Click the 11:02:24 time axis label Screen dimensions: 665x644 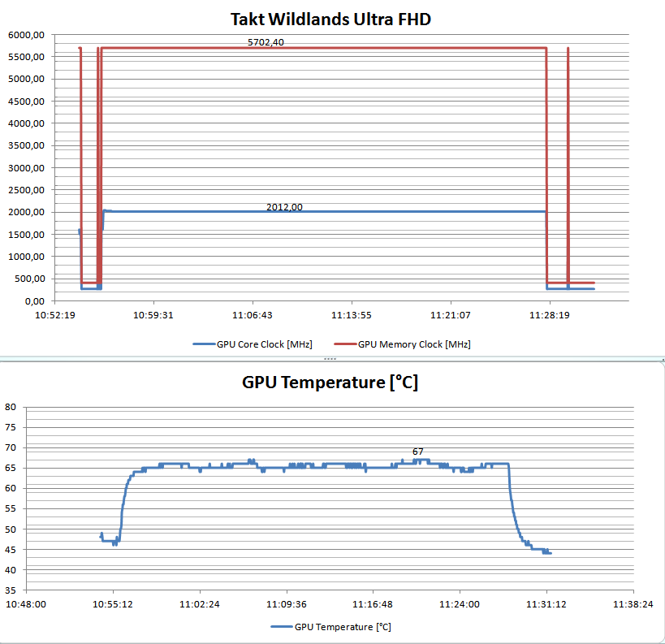coord(200,604)
